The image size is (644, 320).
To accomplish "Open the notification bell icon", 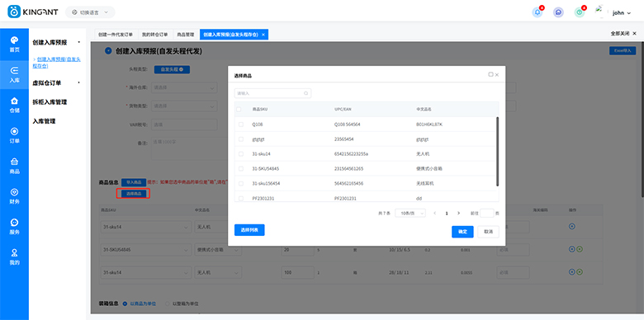I will (537, 12).
